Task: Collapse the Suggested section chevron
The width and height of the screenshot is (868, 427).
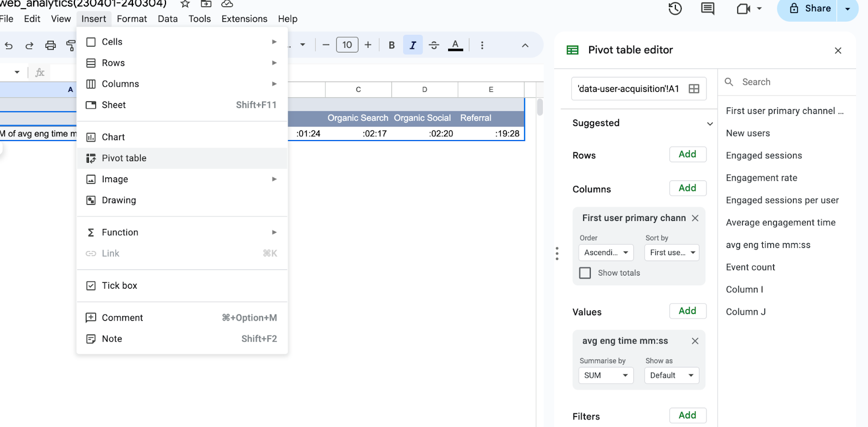Action: 710,124
